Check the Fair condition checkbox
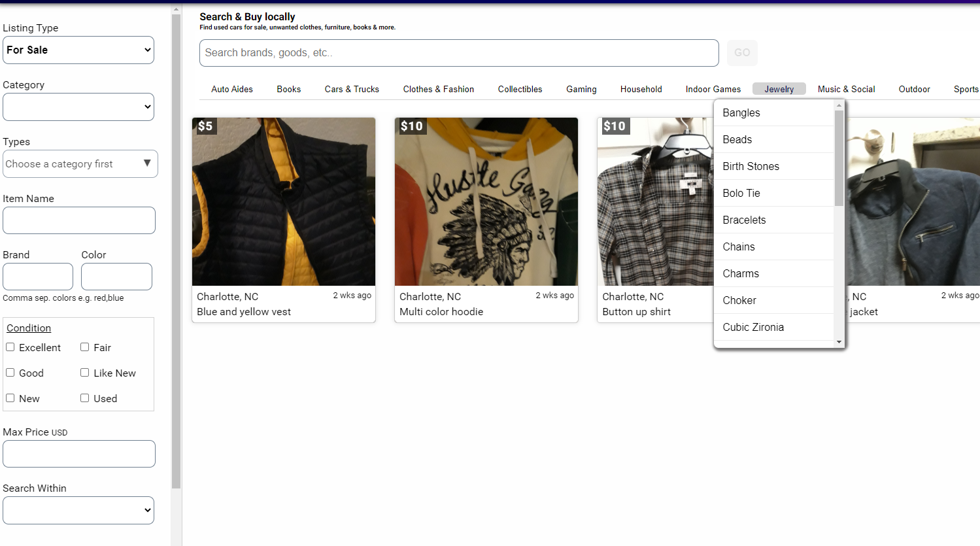This screenshot has height=546, width=980. (x=85, y=347)
